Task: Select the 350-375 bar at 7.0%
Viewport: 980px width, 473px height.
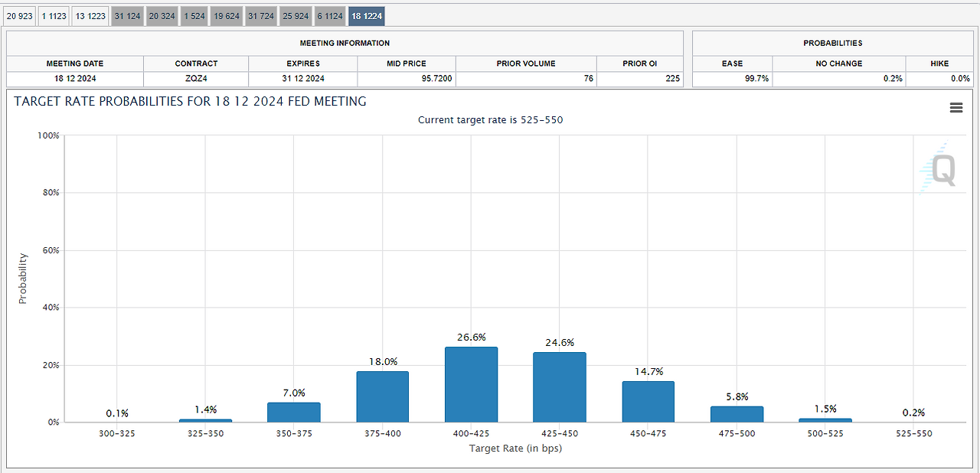Action: pyautogui.click(x=294, y=413)
